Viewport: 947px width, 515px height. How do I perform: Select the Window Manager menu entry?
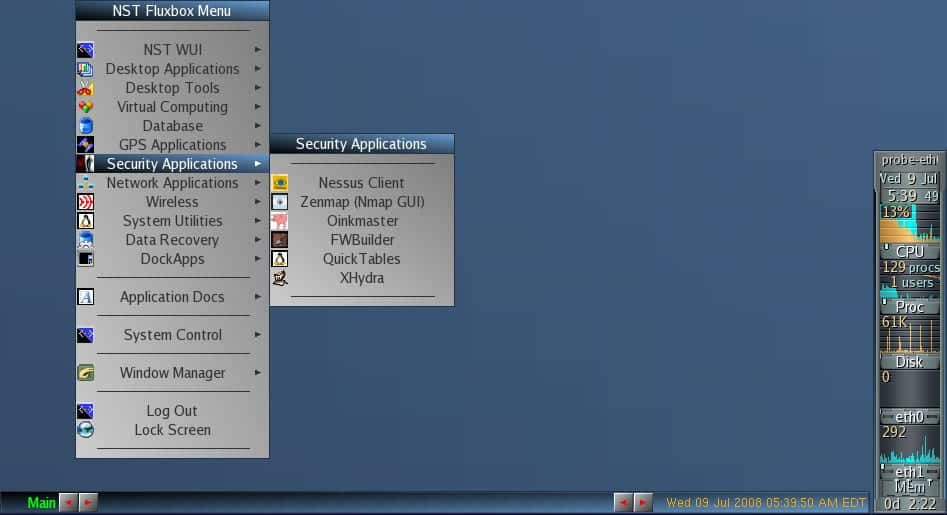[172, 373]
